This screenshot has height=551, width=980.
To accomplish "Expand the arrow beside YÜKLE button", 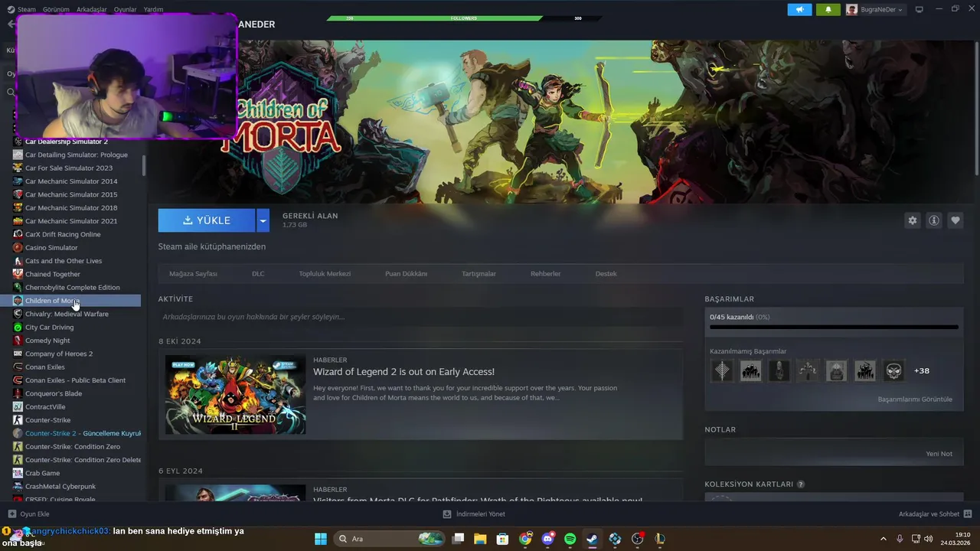I will click(x=263, y=220).
